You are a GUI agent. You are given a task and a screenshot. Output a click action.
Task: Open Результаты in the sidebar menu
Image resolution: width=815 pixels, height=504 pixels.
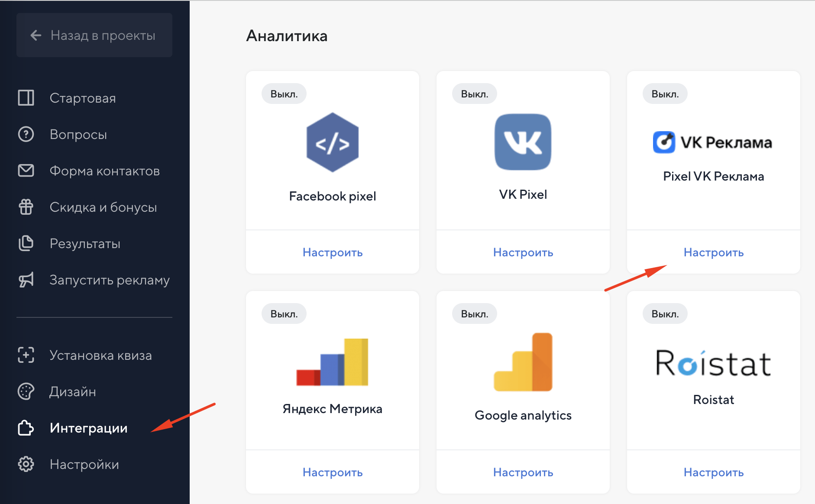point(85,243)
